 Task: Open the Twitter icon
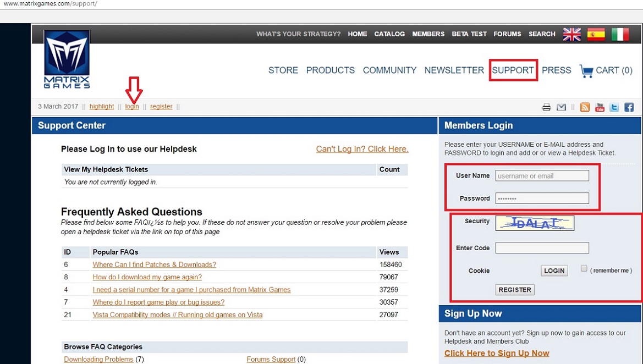pyautogui.click(x=614, y=107)
